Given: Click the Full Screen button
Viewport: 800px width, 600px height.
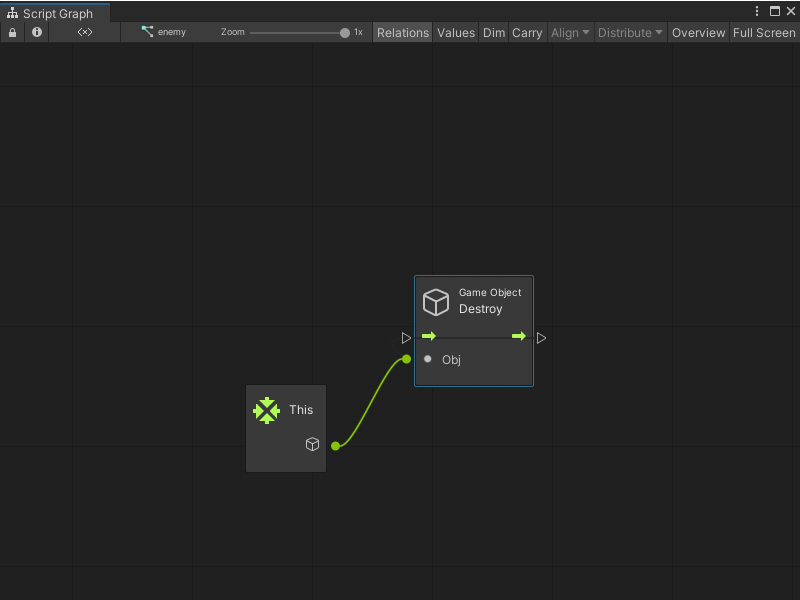Looking at the screenshot, I should coord(763,32).
